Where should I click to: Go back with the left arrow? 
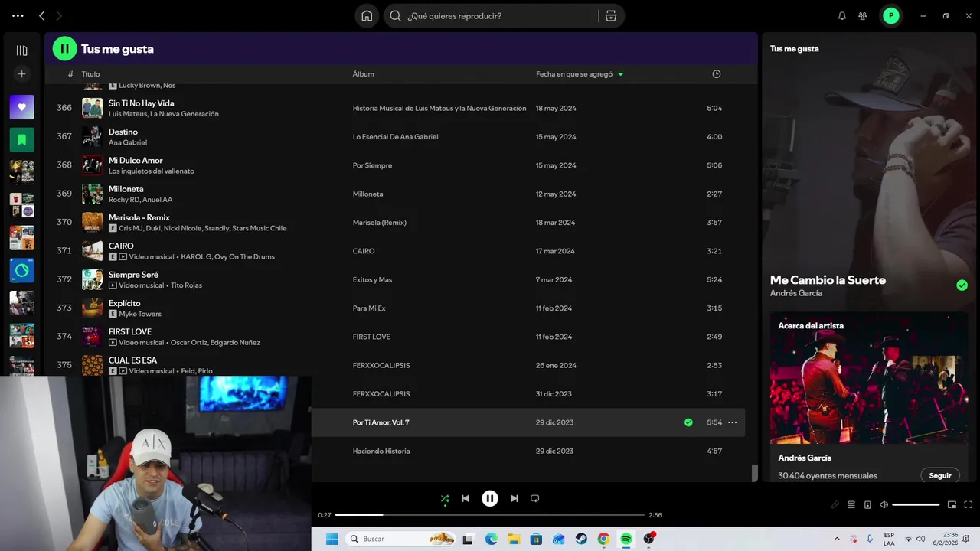[x=42, y=15]
